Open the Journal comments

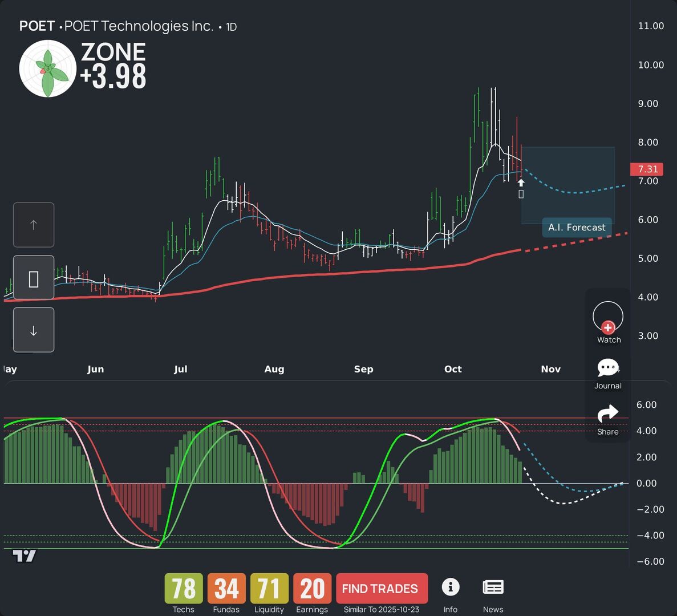[x=608, y=368]
